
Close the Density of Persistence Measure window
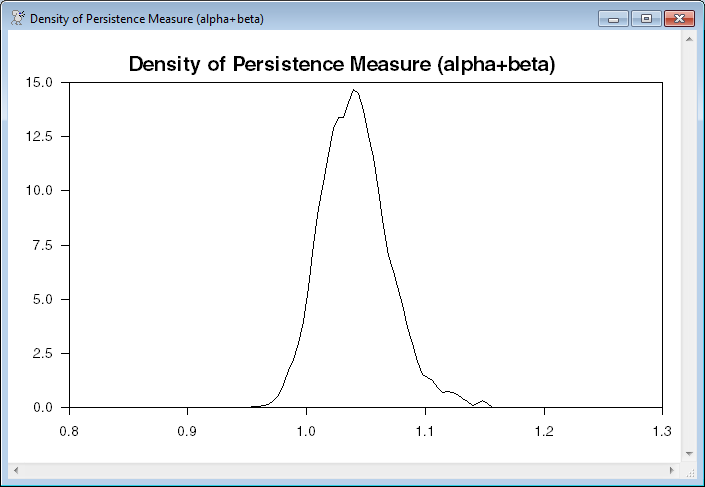point(679,19)
